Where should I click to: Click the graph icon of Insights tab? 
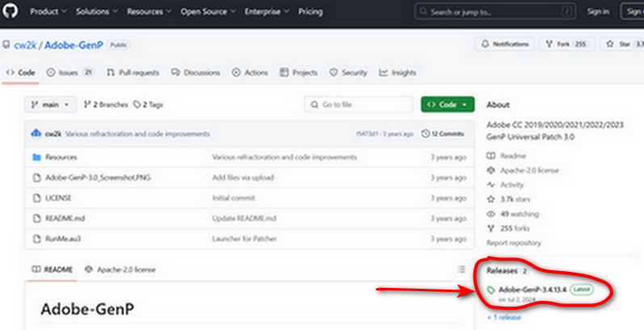pos(383,73)
